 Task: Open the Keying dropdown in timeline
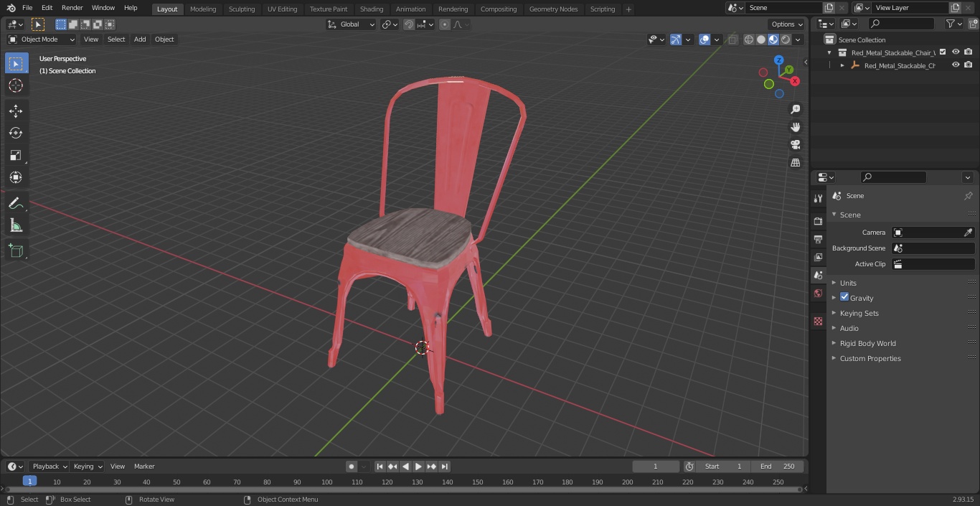[88, 467]
